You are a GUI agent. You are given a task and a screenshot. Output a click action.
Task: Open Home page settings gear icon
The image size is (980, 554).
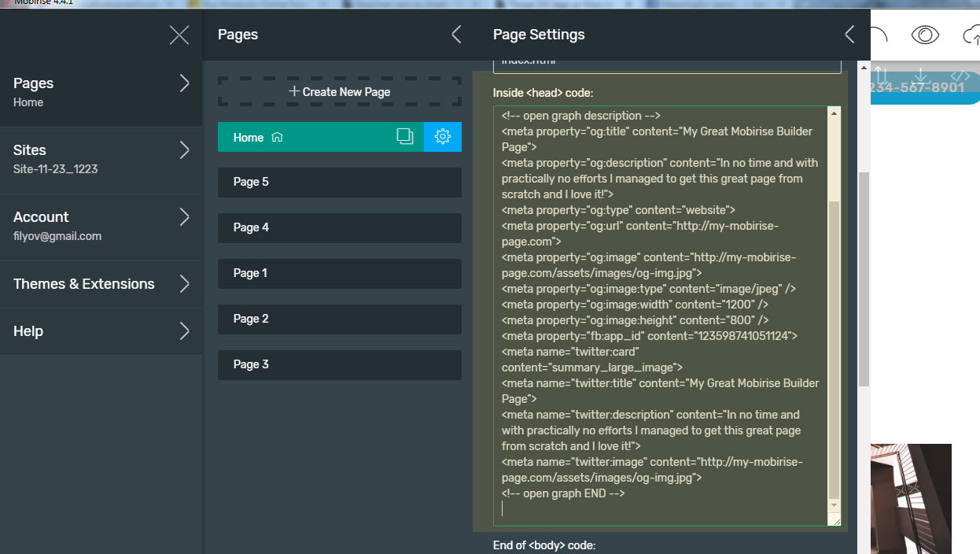point(443,137)
